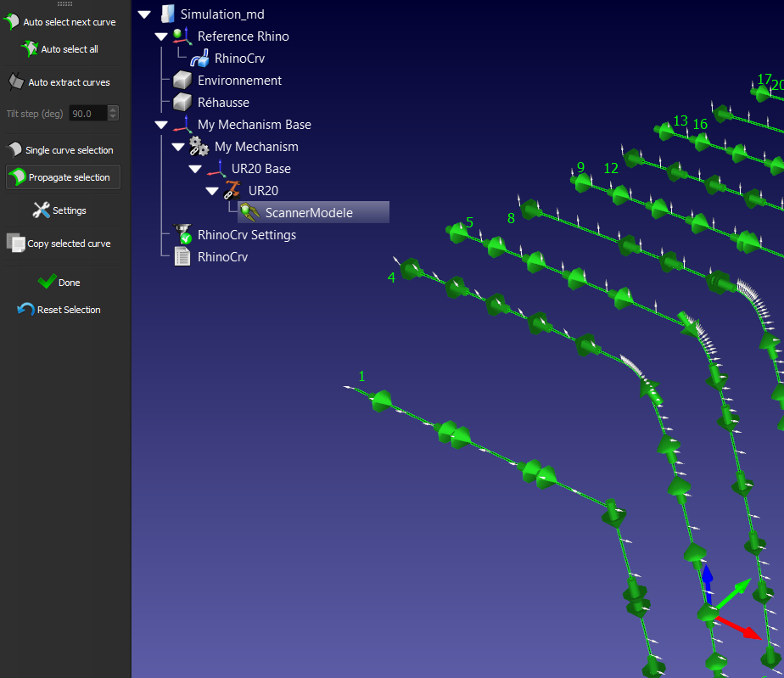Click the Tilt step spinner arrows

tap(114, 113)
